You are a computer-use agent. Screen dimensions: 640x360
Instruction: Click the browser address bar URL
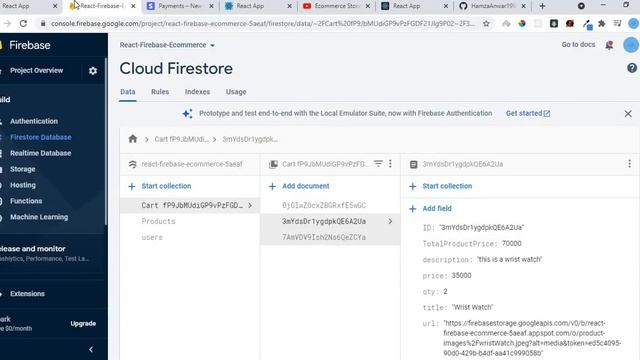coord(263,24)
